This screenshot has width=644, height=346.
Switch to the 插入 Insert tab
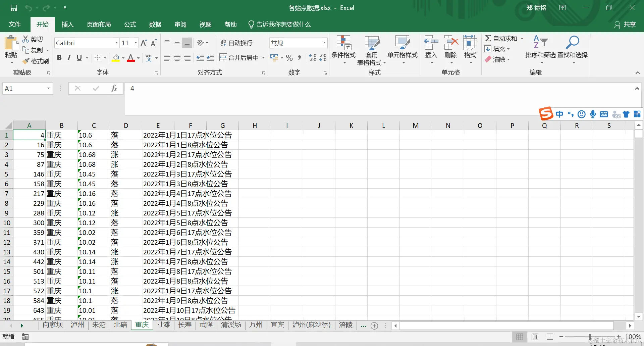click(67, 24)
